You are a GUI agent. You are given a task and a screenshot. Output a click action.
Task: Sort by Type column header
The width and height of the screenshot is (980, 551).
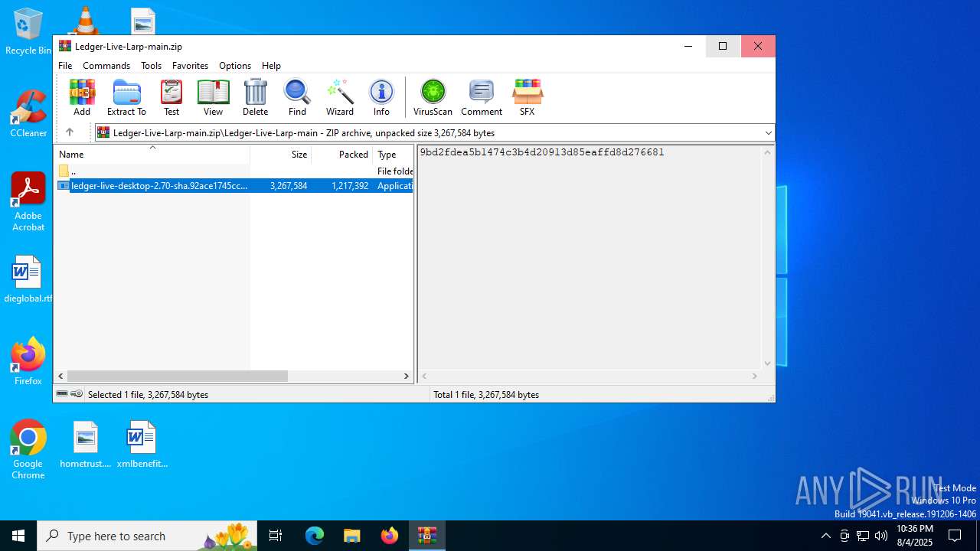click(394, 155)
